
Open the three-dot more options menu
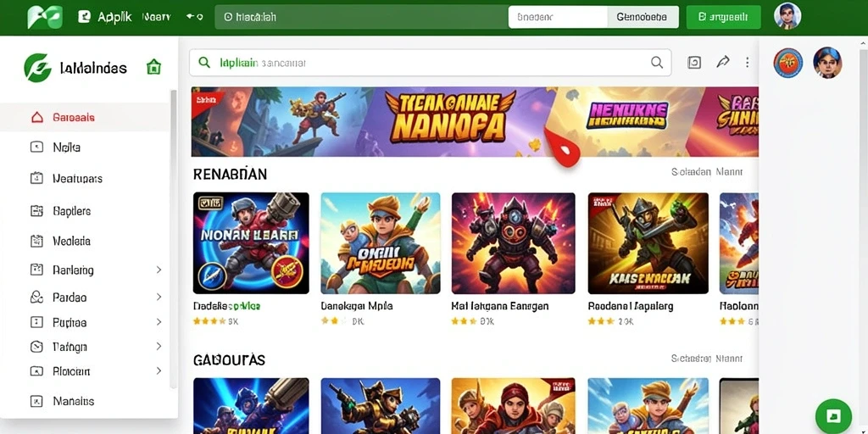748,62
